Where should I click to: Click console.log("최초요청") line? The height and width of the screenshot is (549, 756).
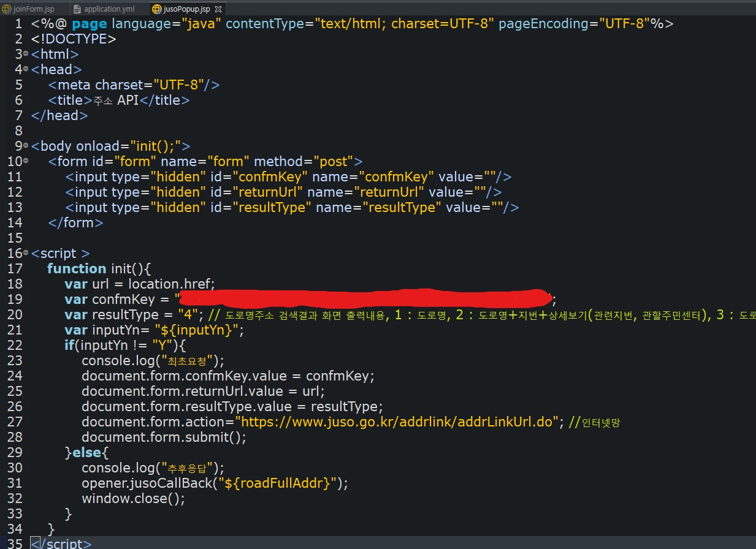click(153, 360)
